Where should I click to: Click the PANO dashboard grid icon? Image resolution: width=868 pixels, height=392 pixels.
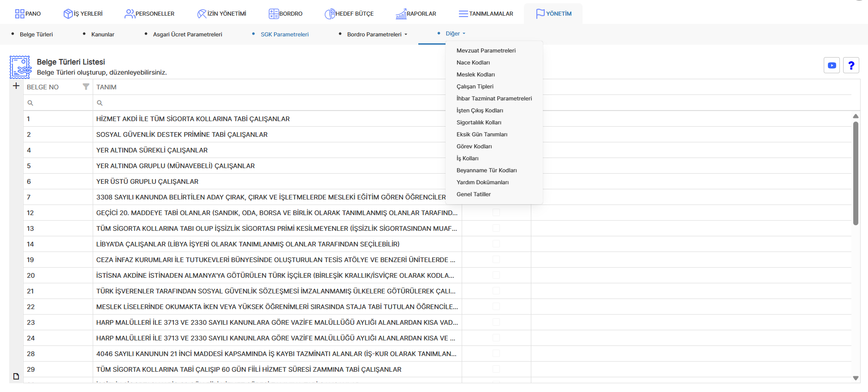coord(19,14)
